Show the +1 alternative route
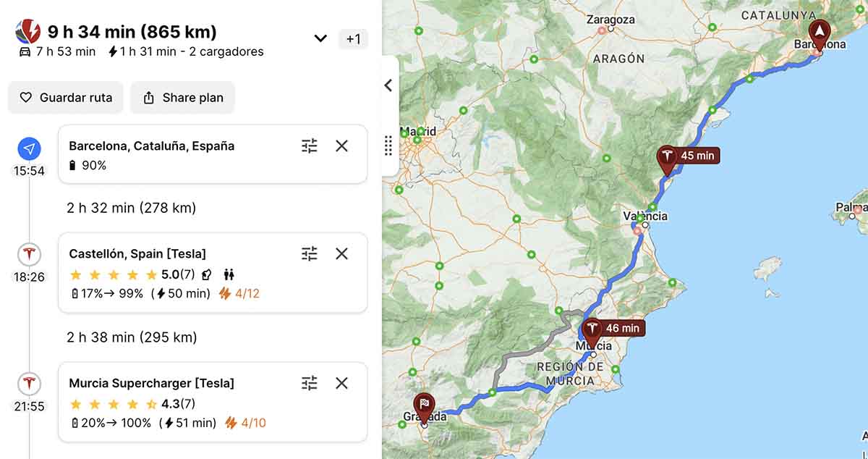Screen dimensions: 868x459 tap(353, 39)
